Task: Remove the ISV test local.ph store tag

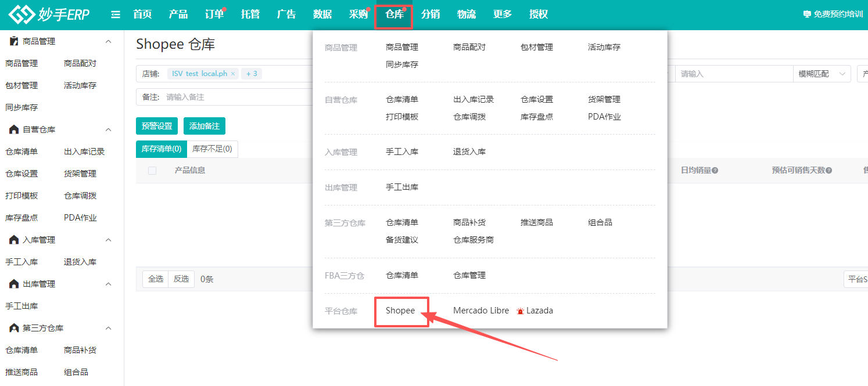Action: 233,74
